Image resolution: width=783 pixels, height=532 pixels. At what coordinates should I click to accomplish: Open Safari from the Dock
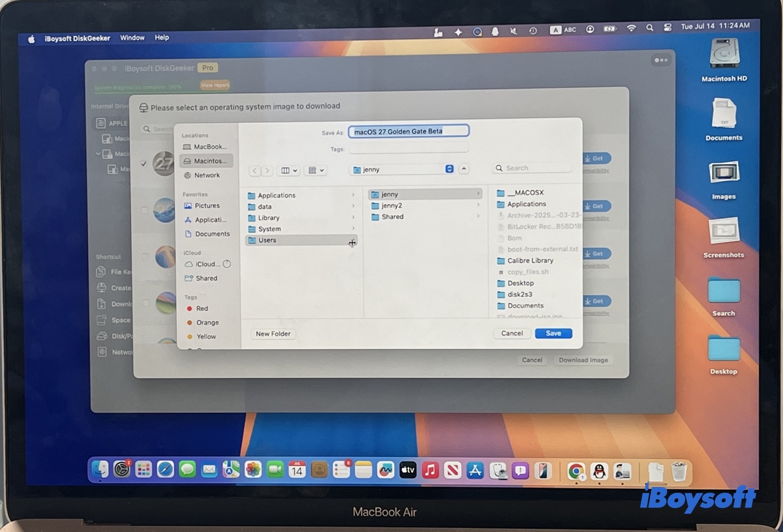pyautogui.click(x=165, y=469)
